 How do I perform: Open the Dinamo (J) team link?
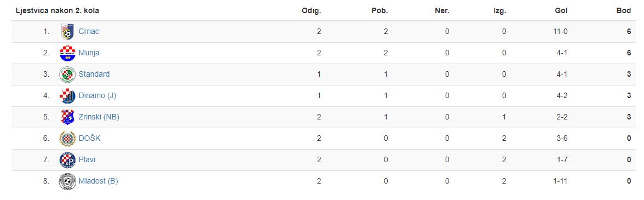(x=97, y=96)
